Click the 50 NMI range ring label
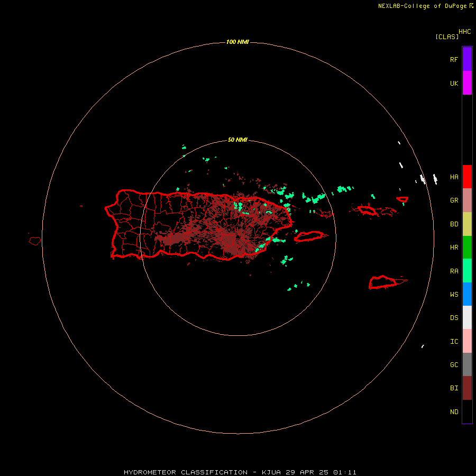The width and height of the screenshot is (476, 476). point(237,140)
